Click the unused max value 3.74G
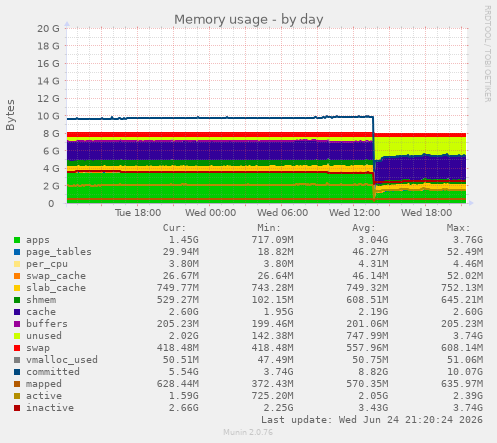 point(467,336)
